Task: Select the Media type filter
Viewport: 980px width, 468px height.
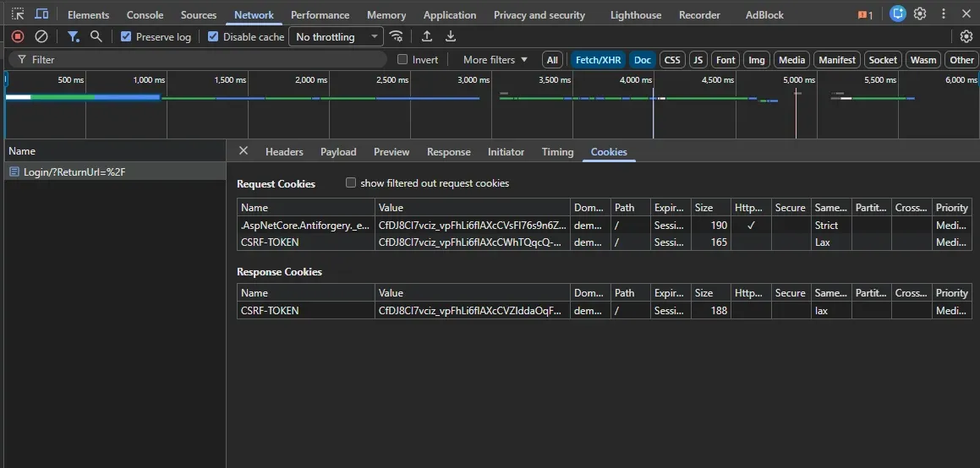Action: point(791,60)
